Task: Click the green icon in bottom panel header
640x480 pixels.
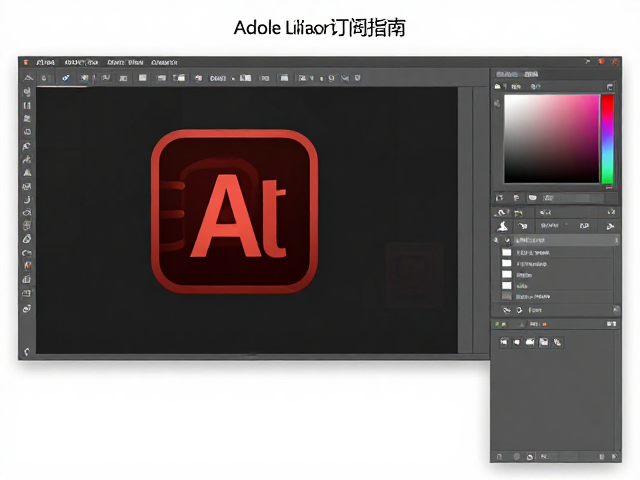Action: click(500, 324)
